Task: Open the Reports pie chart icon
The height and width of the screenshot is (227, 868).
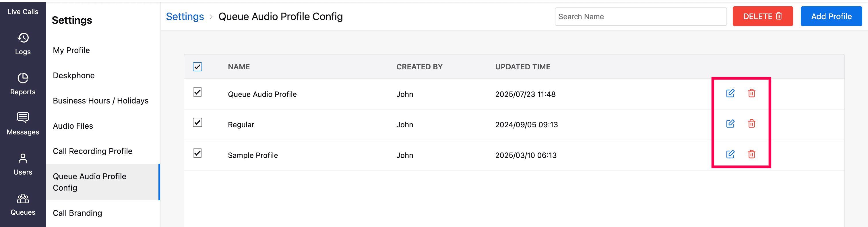Action: click(23, 78)
